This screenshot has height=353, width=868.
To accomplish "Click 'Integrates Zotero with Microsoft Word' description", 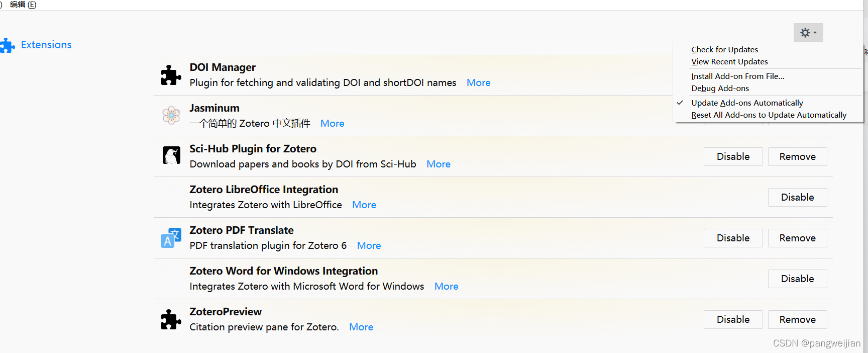I will coord(307,286).
